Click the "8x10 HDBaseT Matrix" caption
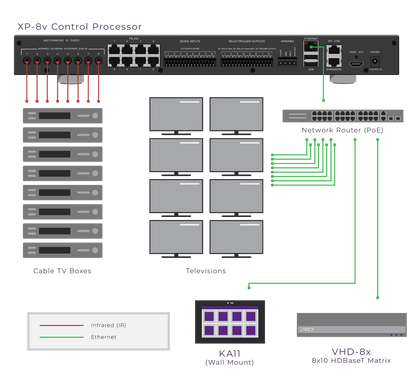This screenshot has width=416, height=378. [x=351, y=361]
